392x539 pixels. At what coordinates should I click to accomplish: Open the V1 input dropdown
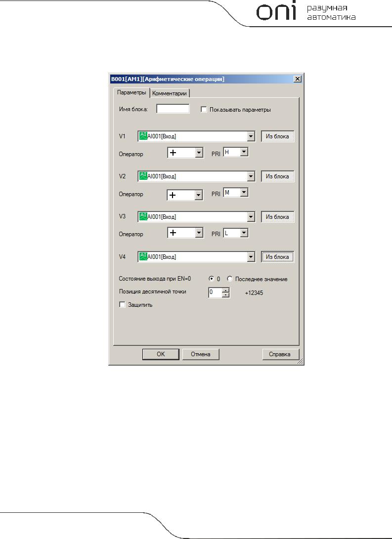coord(251,136)
